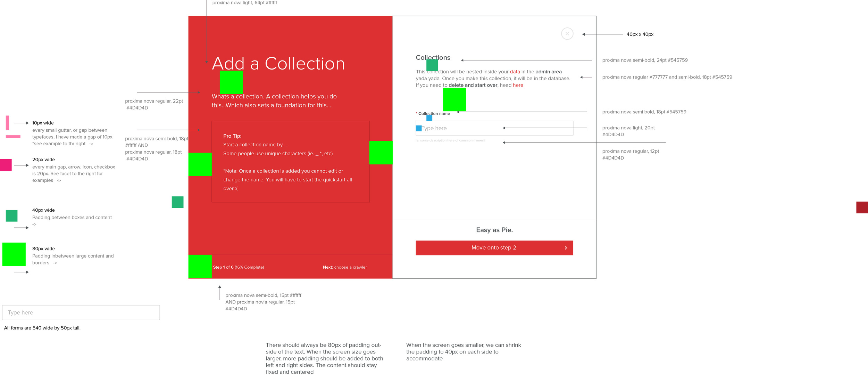This screenshot has width=868, height=391.
Task: Click "proxima nova light, 20pt" note
Action: (628, 131)
